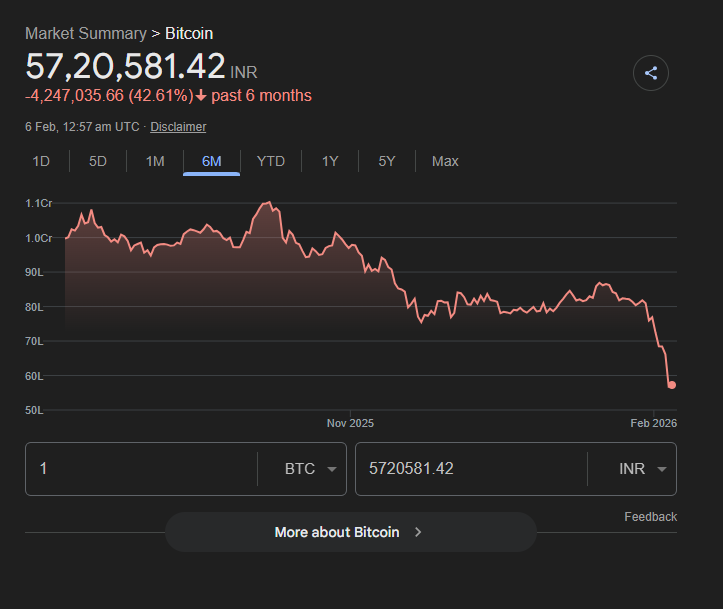
Task: Switch chart to 1Y range
Action: (330, 161)
